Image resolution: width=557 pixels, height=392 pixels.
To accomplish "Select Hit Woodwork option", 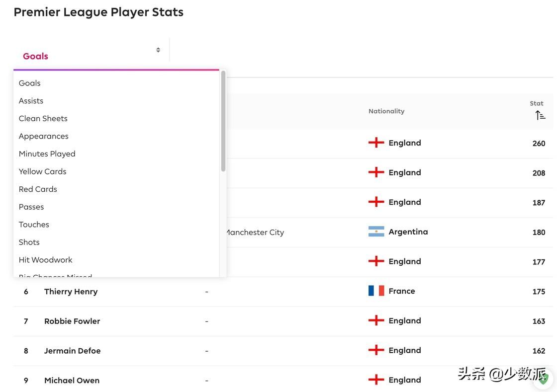I will point(45,260).
